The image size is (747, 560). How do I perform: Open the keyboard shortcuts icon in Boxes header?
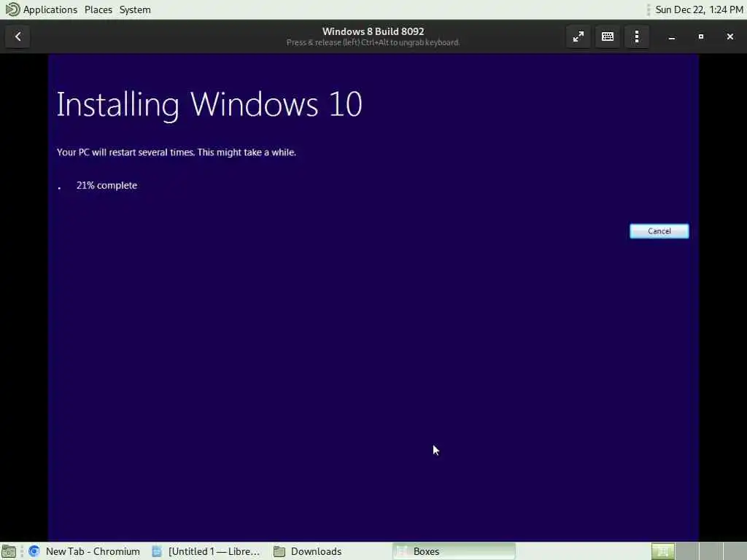608,36
